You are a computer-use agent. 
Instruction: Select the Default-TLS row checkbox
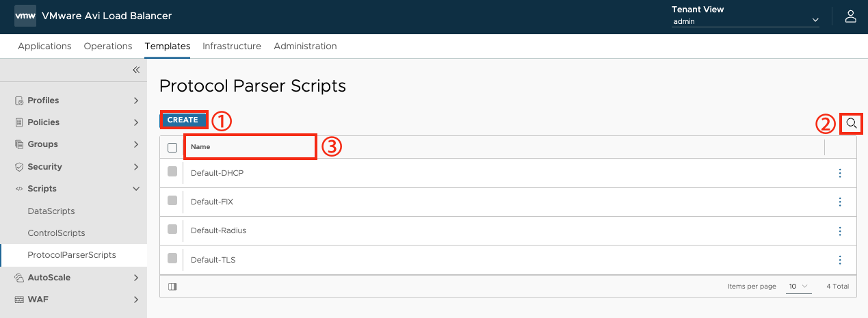172,259
